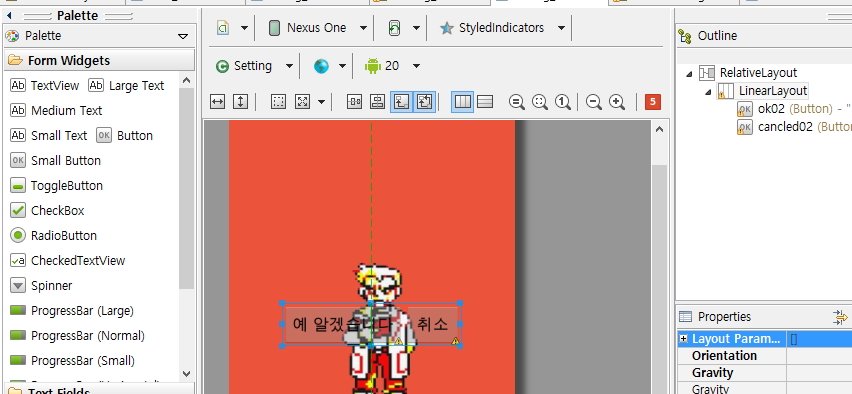Click the emulate real size magnifier
Screen dimensions: 852x394
tap(540, 102)
